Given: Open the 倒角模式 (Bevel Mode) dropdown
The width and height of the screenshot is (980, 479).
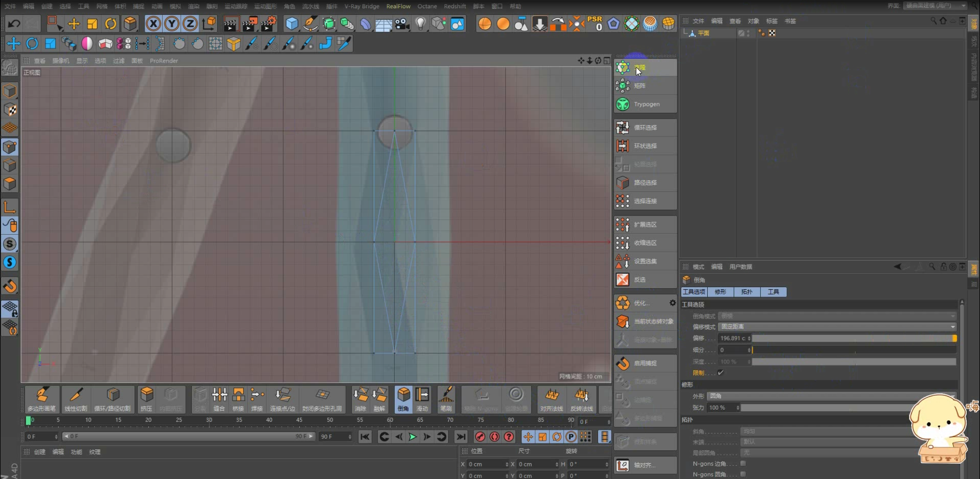Looking at the screenshot, I should pyautogui.click(x=837, y=316).
